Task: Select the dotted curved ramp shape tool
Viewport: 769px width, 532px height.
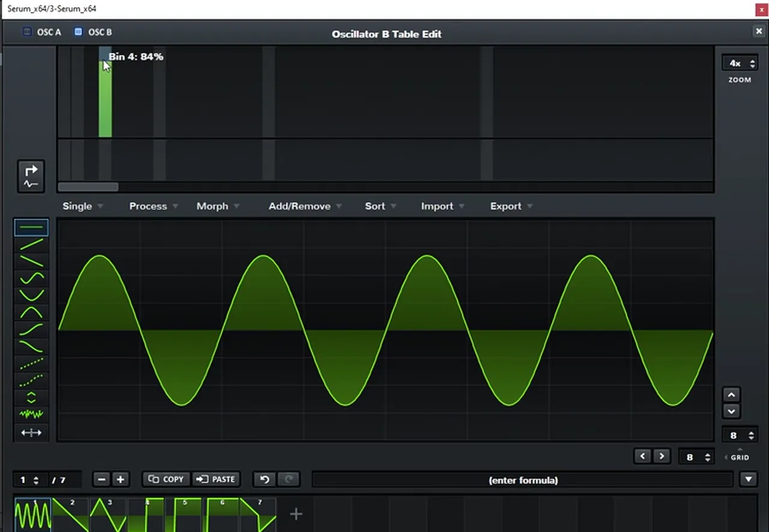Action: (31, 380)
